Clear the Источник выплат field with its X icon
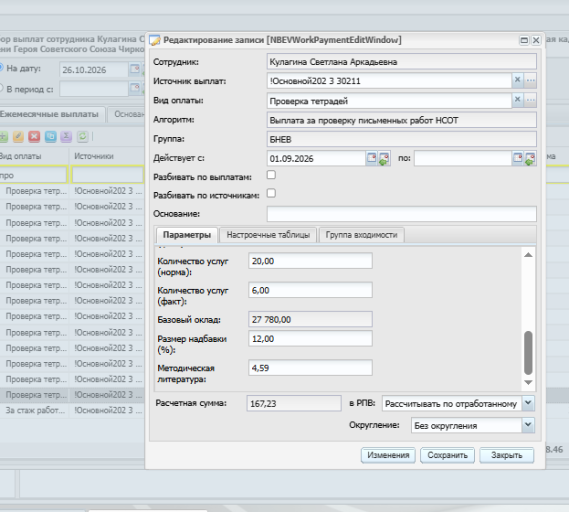 coord(517,80)
